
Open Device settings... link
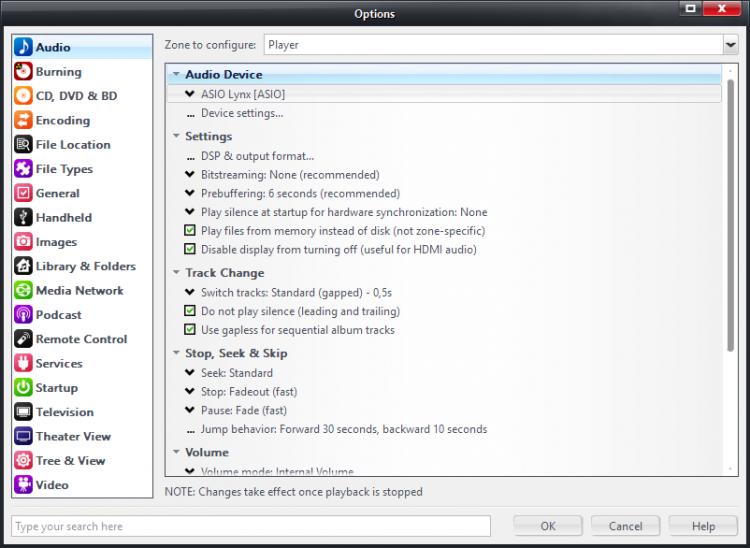pyautogui.click(x=242, y=113)
